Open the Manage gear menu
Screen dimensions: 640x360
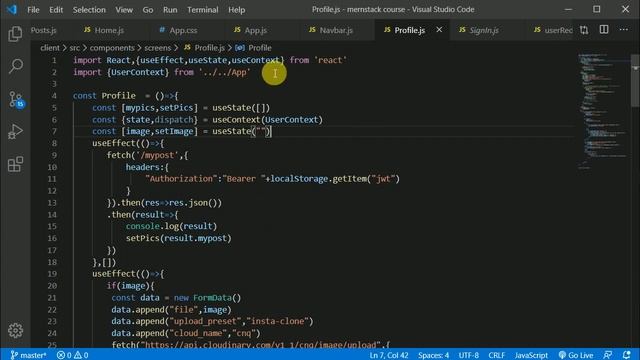click(x=15, y=330)
